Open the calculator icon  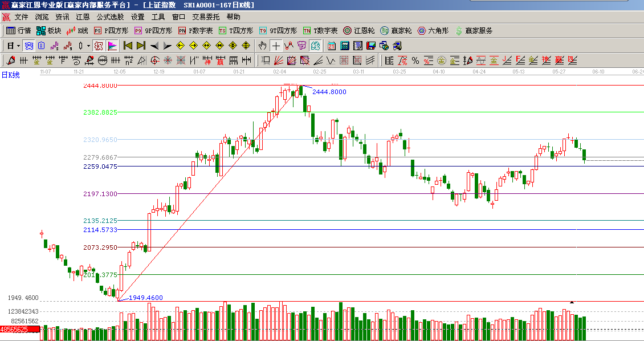tap(345, 46)
